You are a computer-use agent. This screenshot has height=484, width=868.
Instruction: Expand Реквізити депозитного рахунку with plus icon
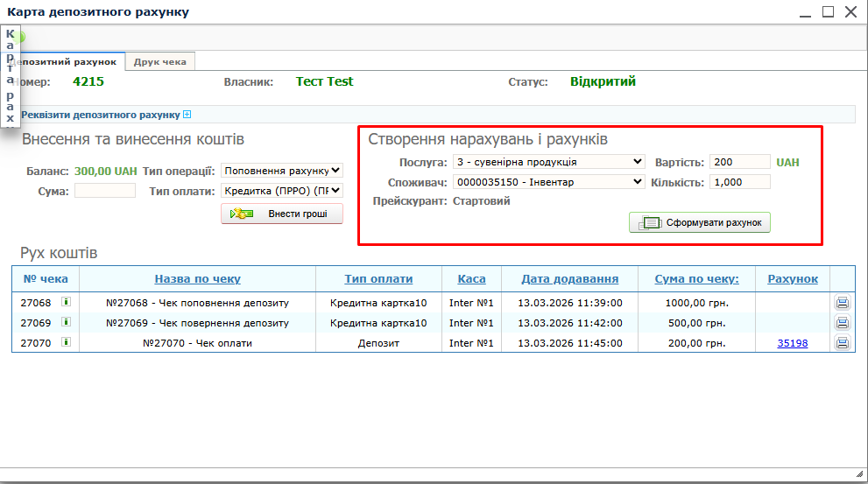[x=187, y=115]
